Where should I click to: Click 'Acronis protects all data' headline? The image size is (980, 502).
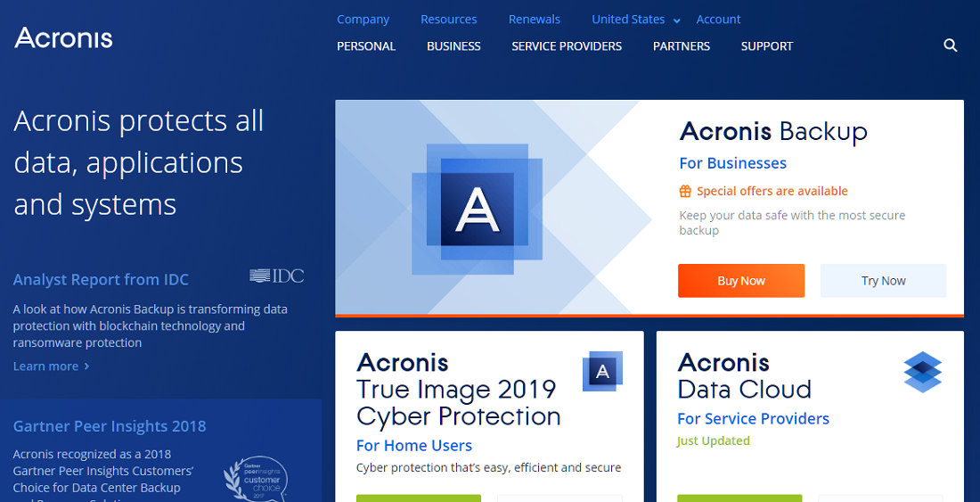coord(139,162)
